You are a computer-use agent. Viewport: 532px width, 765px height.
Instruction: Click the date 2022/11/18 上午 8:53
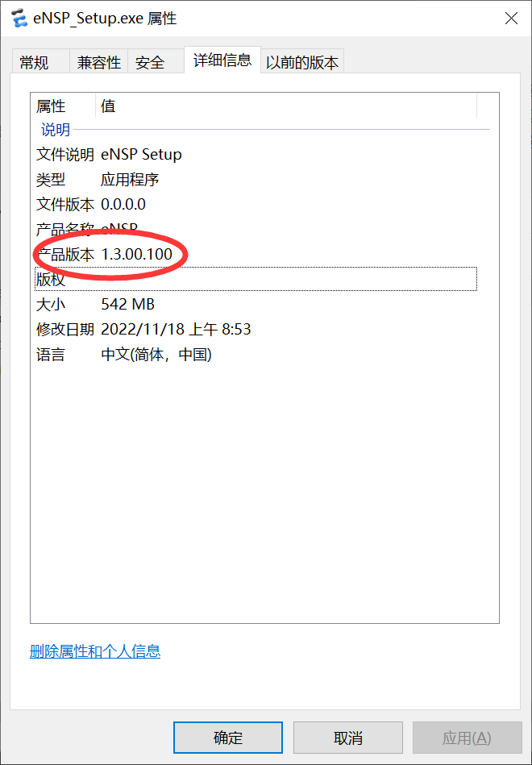[x=176, y=329]
